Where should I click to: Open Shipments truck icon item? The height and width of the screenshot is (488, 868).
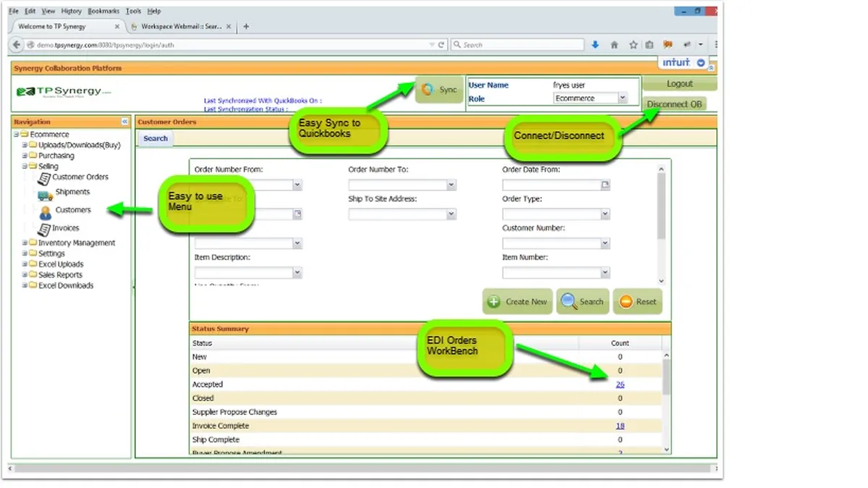[64, 193]
